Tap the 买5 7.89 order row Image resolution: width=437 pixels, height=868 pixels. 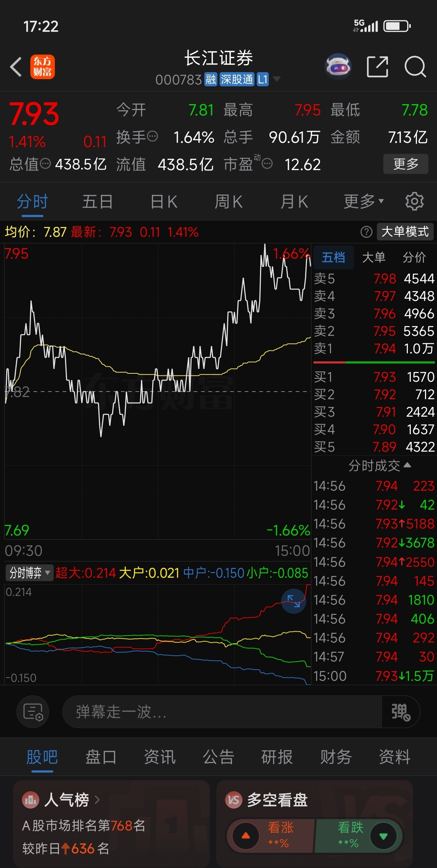click(374, 447)
